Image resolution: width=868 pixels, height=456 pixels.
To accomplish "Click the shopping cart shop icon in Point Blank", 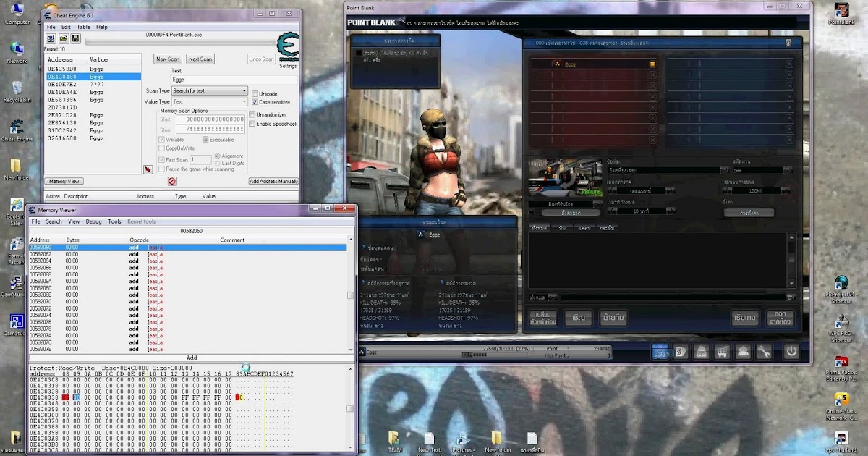I will tap(722, 351).
